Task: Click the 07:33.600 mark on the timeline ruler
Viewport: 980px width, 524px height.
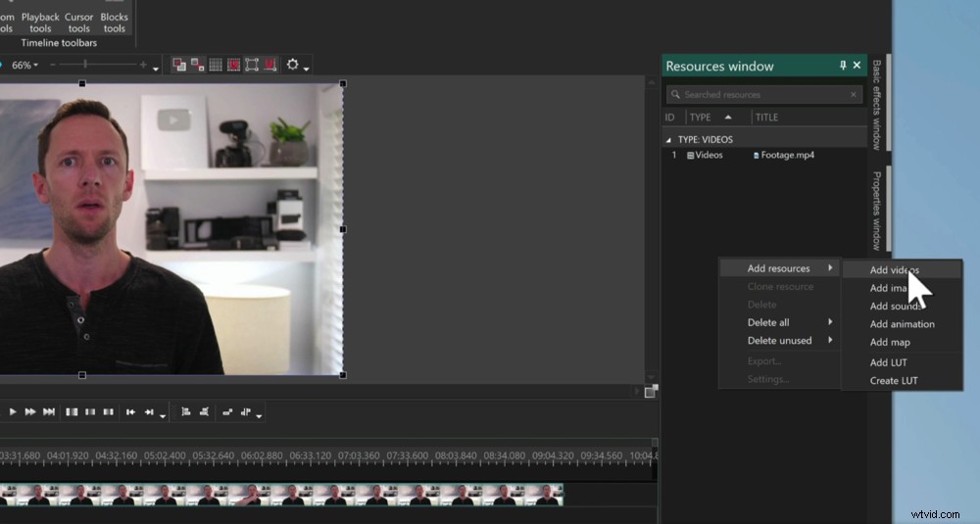Action: click(x=408, y=455)
